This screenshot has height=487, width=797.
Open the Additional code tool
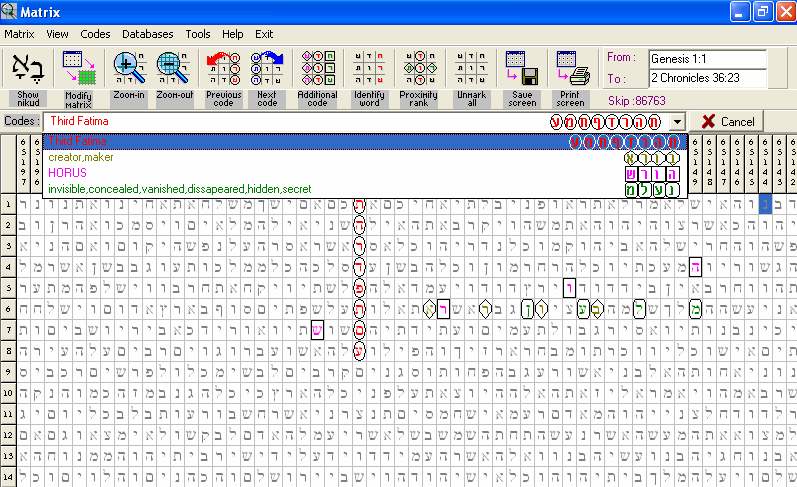point(318,68)
